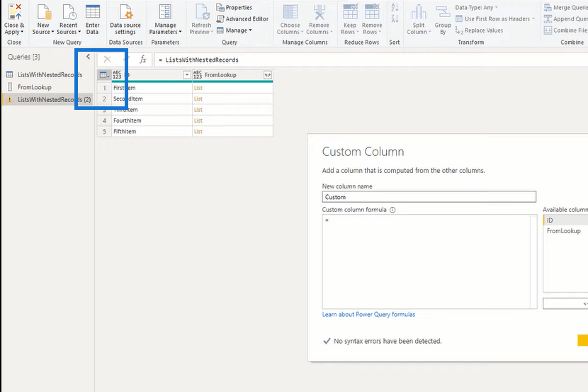
Task: Open the Recent Sources list
Action: pyautogui.click(x=69, y=18)
